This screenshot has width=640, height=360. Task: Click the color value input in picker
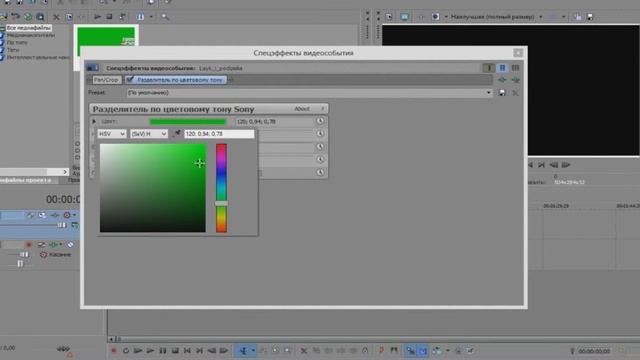click(219, 134)
